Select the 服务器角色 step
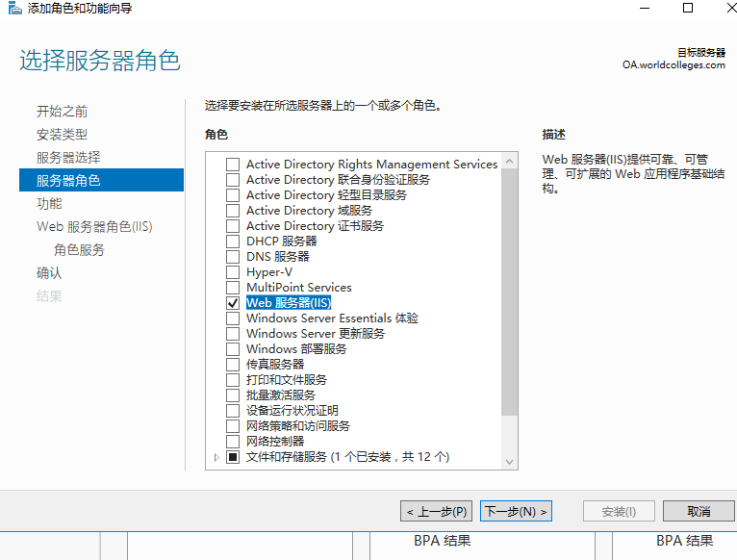This screenshot has width=737, height=560. [x=102, y=180]
